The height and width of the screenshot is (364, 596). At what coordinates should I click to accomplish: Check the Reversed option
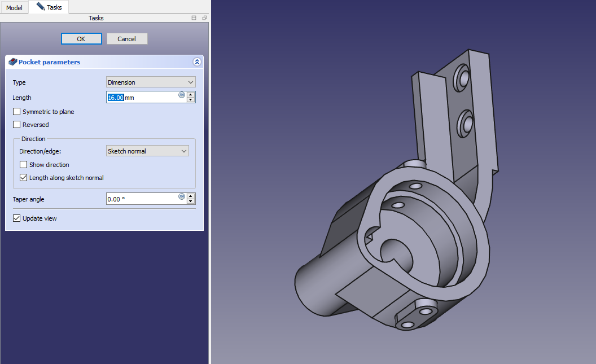pyautogui.click(x=17, y=125)
